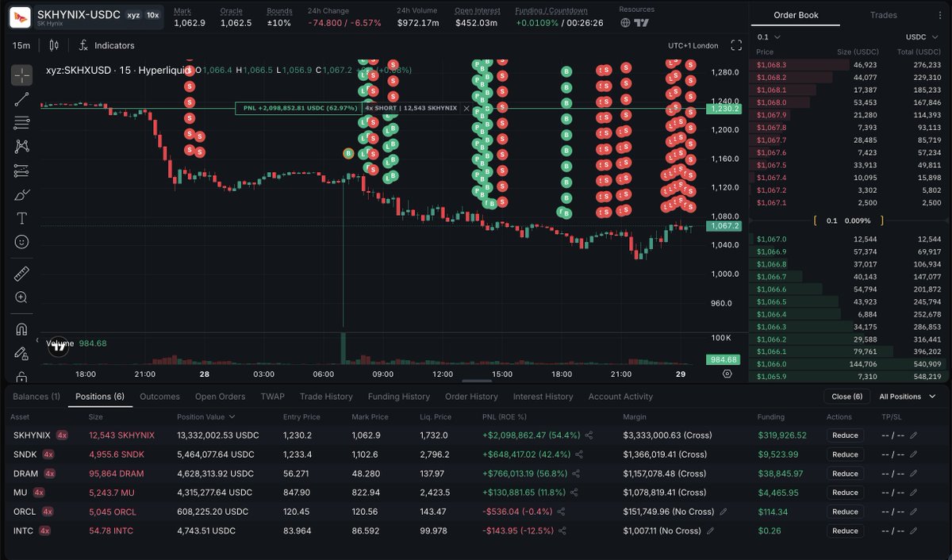Select the XABCD pattern tool
The width and height of the screenshot is (952, 560).
click(22, 147)
